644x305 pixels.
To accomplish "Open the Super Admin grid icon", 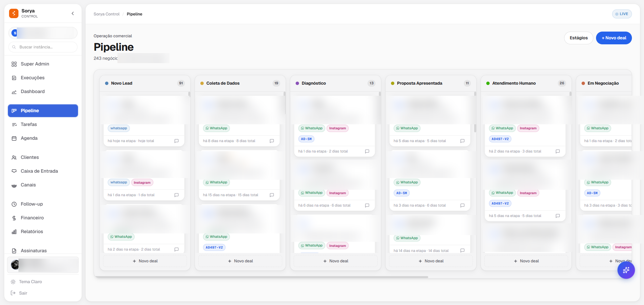I will 14,64.
